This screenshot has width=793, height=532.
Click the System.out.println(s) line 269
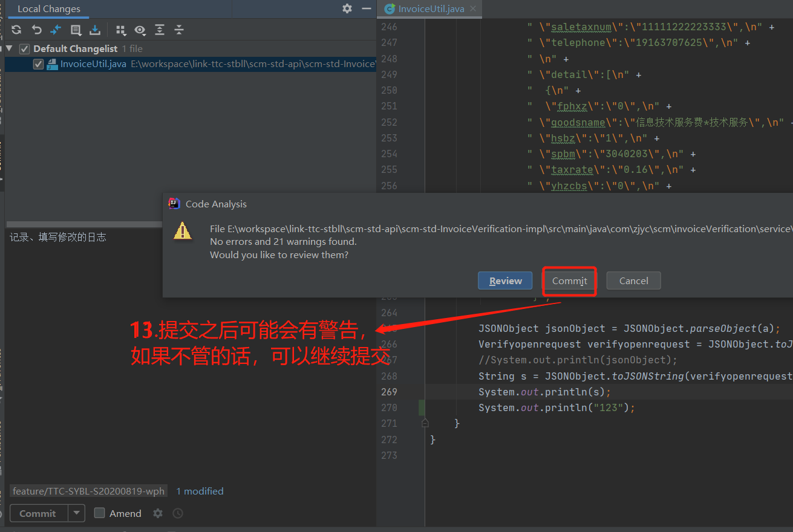click(x=545, y=392)
